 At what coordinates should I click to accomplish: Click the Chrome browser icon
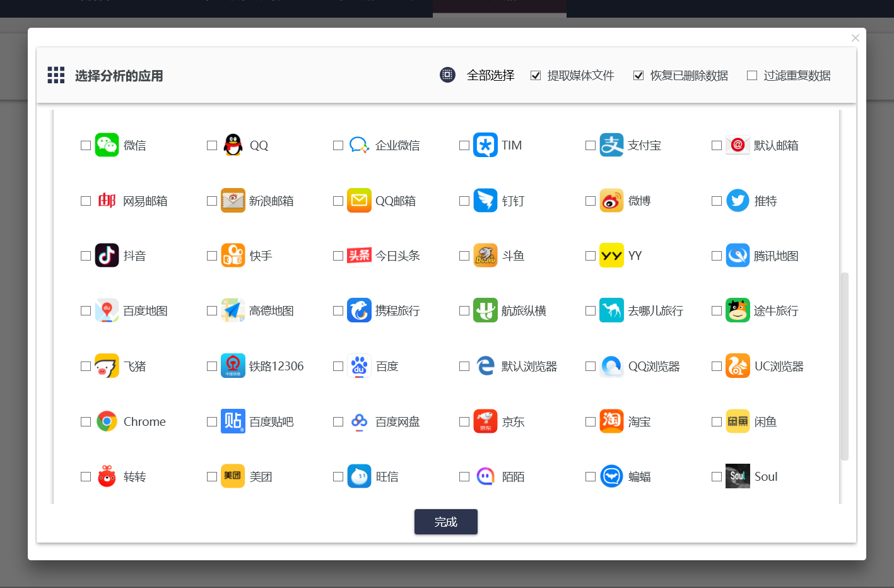[x=107, y=421]
